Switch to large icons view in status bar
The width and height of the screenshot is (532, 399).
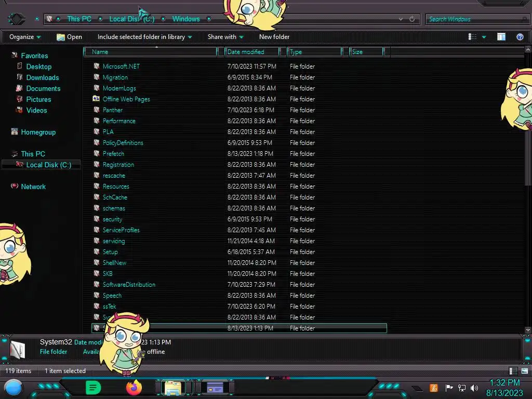point(525,371)
